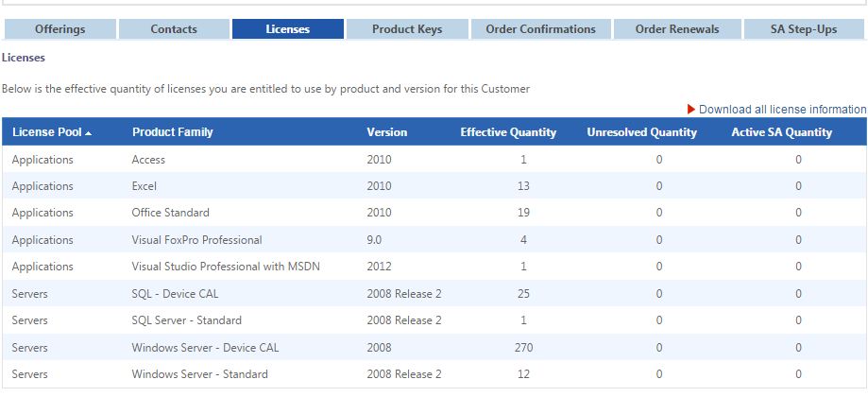Click the Office Standard row name
Screen dimensions: 868x397
click(x=171, y=213)
